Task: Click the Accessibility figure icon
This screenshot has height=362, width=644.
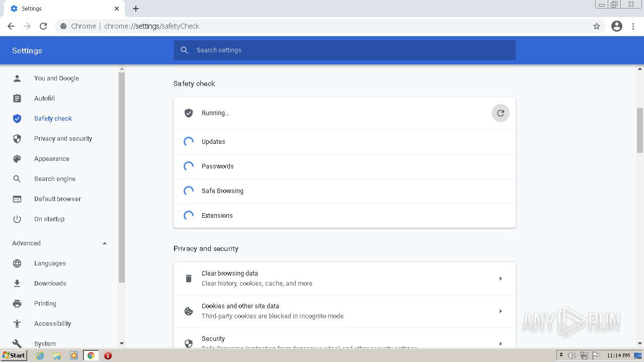Action: point(17,324)
